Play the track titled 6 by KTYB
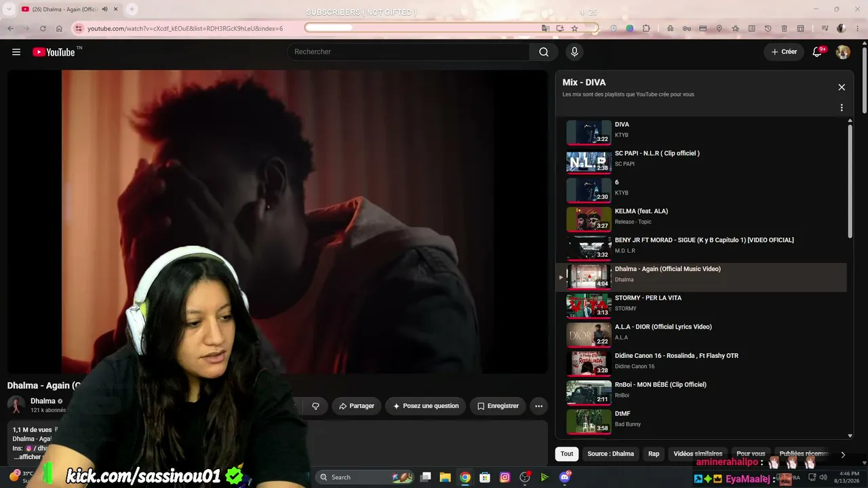Image resolution: width=868 pixels, height=488 pixels. point(701,190)
